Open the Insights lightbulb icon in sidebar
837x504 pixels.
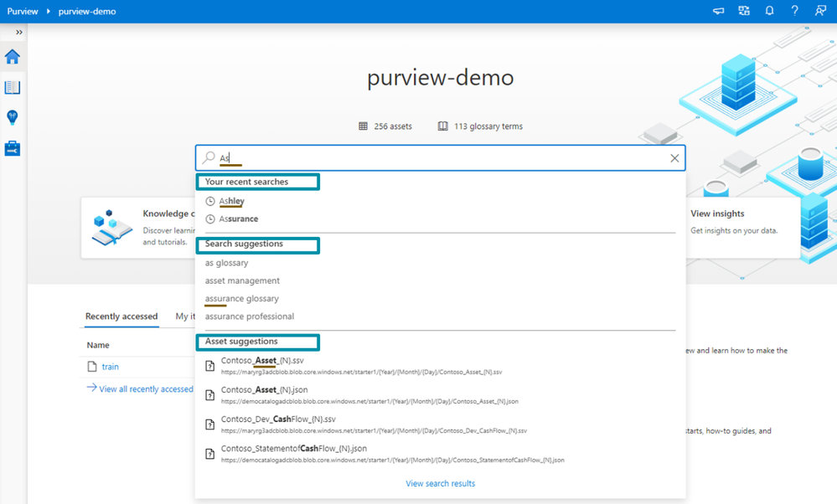point(13,117)
